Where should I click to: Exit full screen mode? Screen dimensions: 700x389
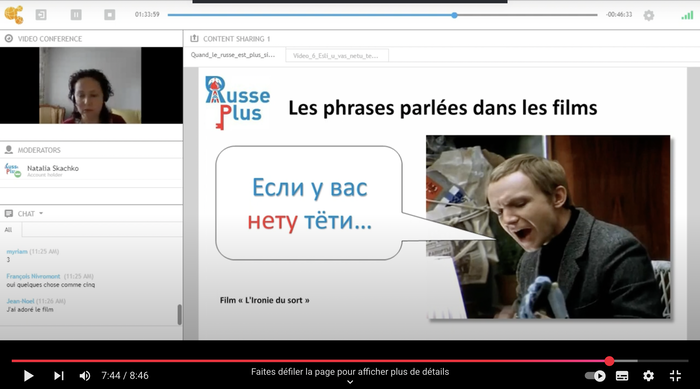click(x=675, y=376)
